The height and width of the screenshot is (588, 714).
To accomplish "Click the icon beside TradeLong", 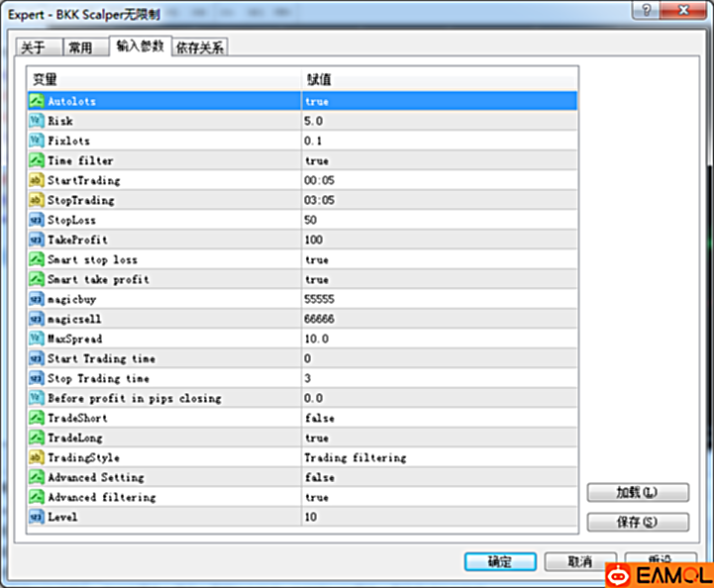I will (x=37, y=438).
